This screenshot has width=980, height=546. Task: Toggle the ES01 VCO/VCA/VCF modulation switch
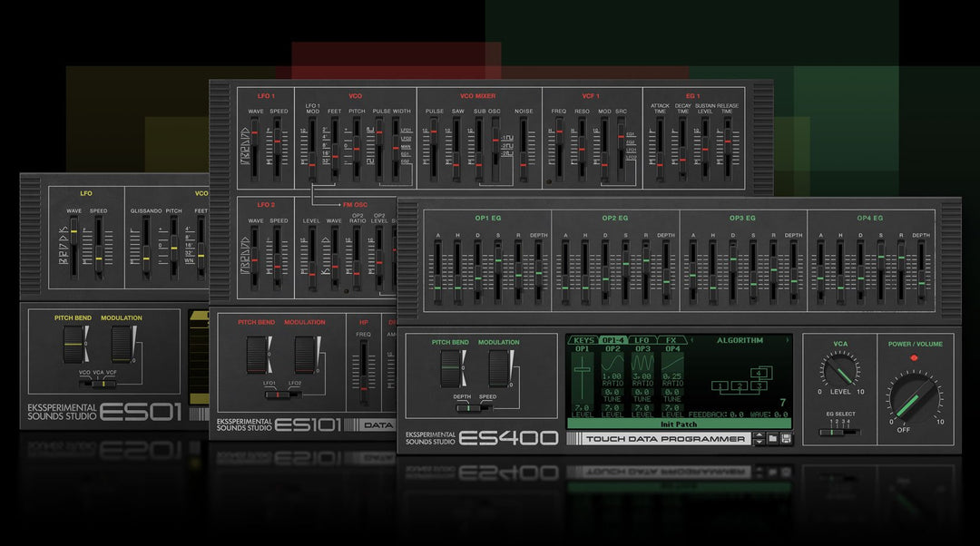click(x=97, y=383)
